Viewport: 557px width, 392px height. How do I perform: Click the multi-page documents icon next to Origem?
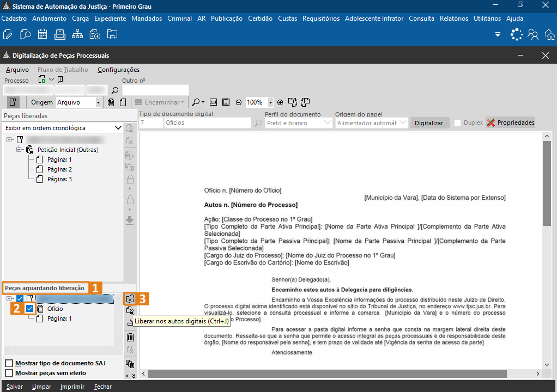click(111, 102)
